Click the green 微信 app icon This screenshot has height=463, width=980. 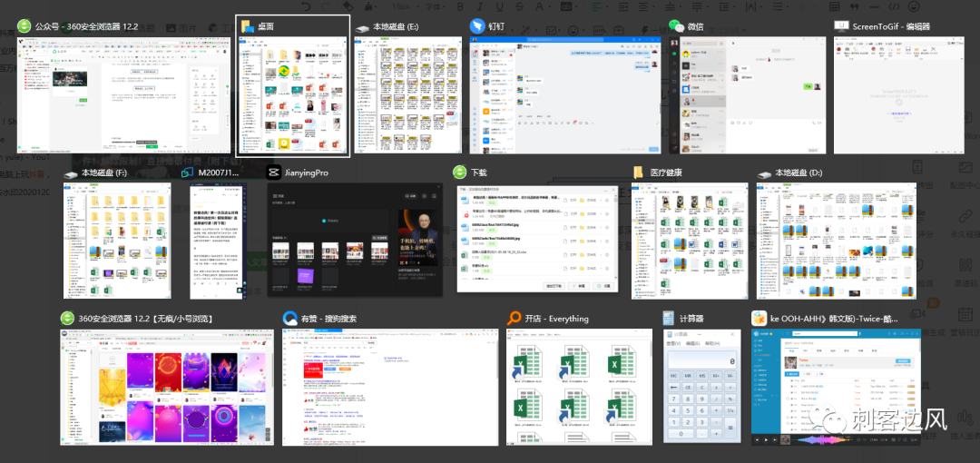point(676,26)
